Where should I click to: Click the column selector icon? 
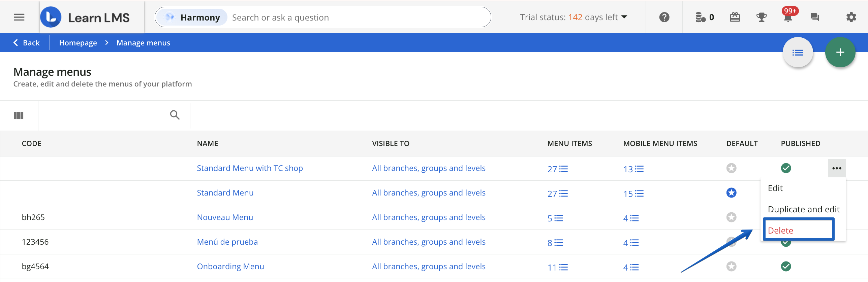[19, 115]
